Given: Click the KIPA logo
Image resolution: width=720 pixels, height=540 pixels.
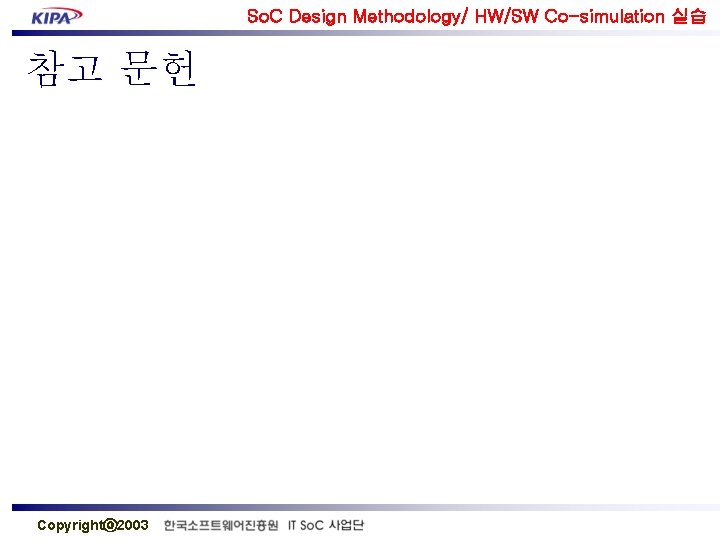Looking at the screenshot, I should coord(57,17).
